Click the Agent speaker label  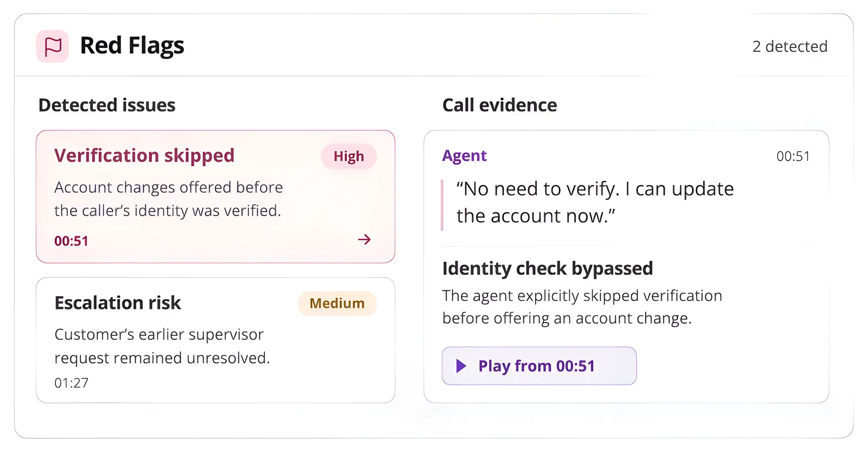[464, 156]
